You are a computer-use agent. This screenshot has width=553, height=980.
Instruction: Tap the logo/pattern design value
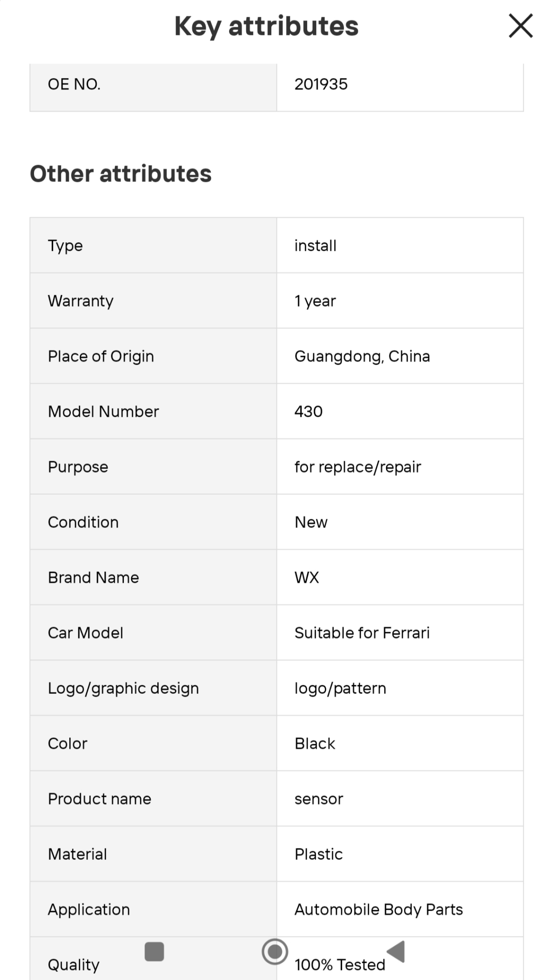click(340, 689)
